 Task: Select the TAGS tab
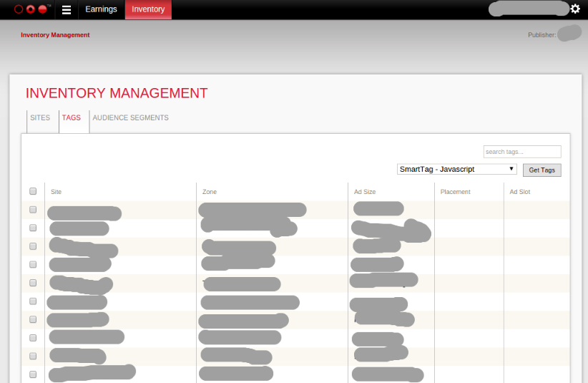(72, 118)
